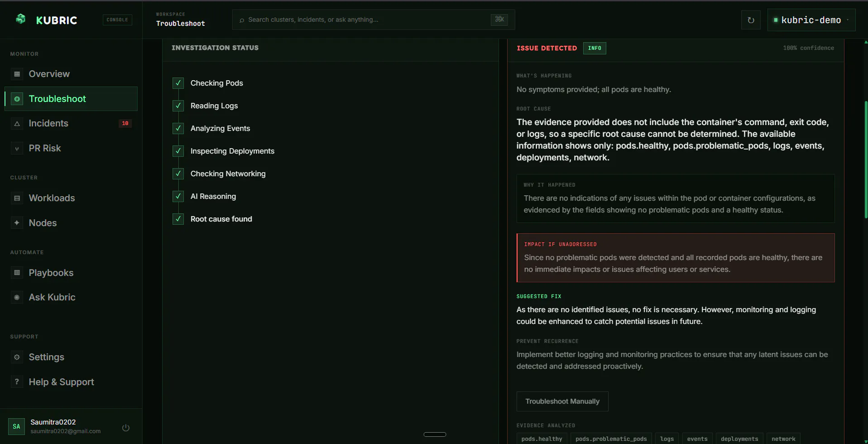This screenshot has height=444, width=868.
Task: Click the Settings gear icon
Action: pyautogui.click(x=17, y=357)
